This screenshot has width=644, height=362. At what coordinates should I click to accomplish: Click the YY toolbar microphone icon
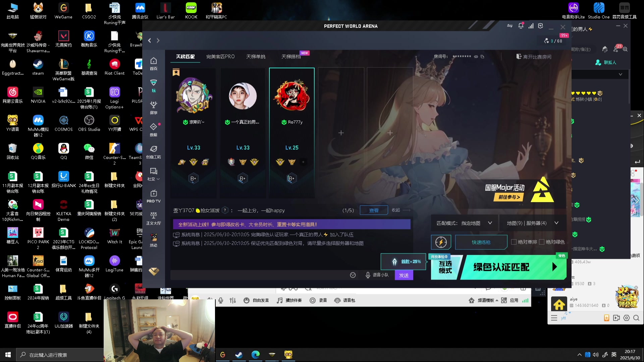coord(221,300)
